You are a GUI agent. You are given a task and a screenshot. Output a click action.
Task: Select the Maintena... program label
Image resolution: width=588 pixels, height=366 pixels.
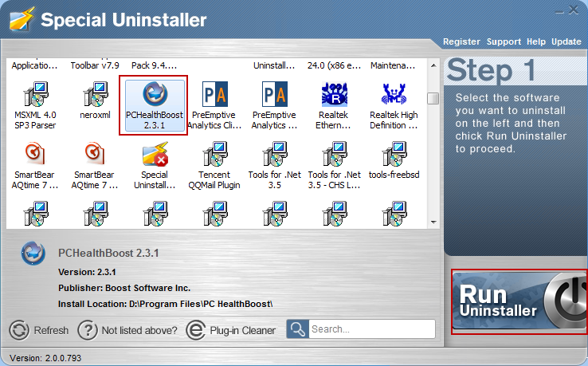(x=393, y=65)
